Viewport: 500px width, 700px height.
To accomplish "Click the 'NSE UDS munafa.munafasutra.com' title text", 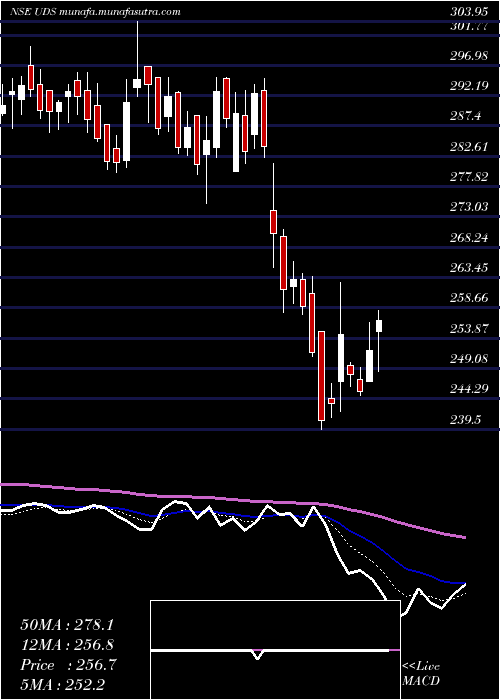I will [96, 12].
